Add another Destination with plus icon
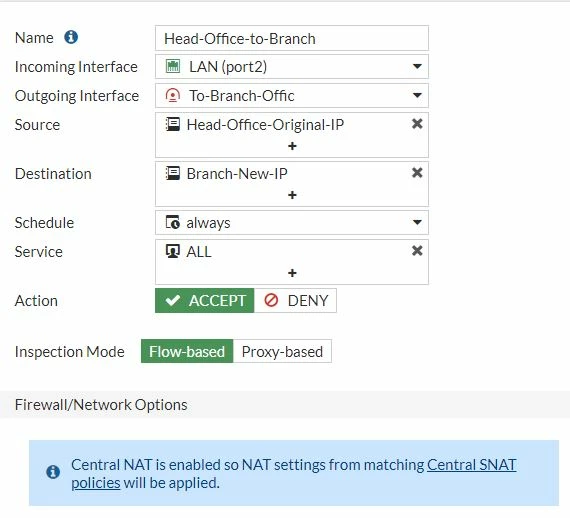 (292, 195)
